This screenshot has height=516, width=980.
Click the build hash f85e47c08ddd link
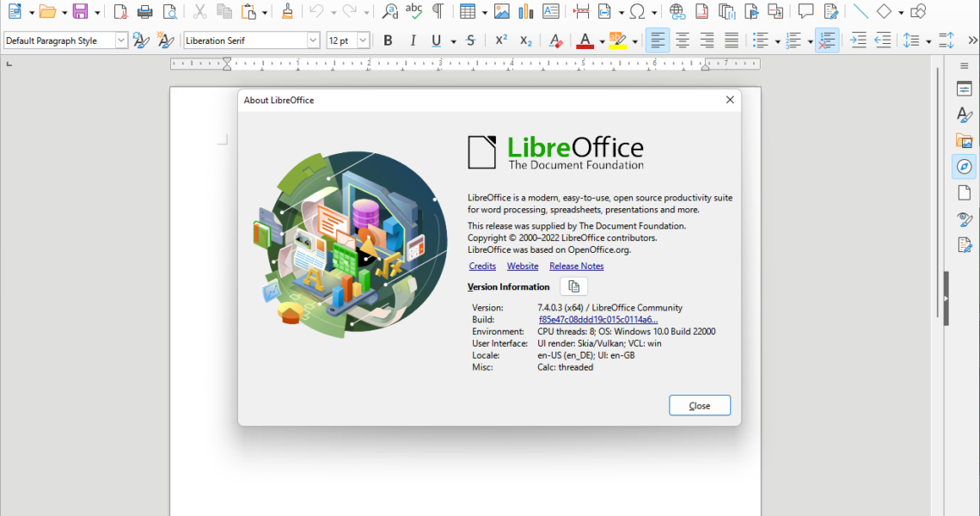pyautogui.click(x=598, y=320)
